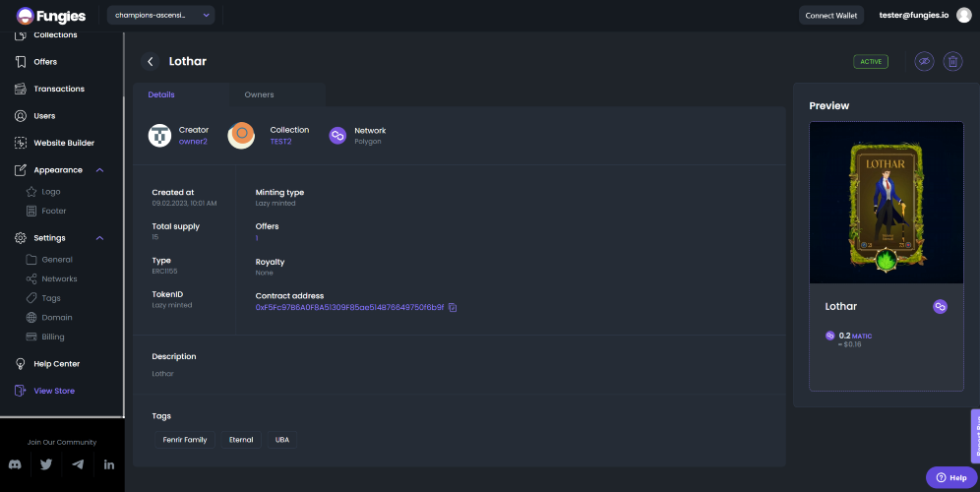Click the TEST2 collection avatar
Viewport: 980px width, 492px height.
(x=241, y=135)
